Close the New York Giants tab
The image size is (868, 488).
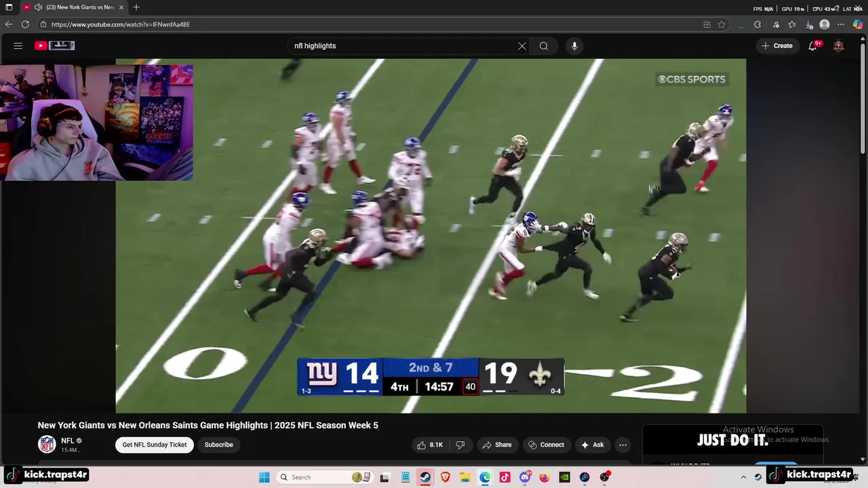point(121,7)
